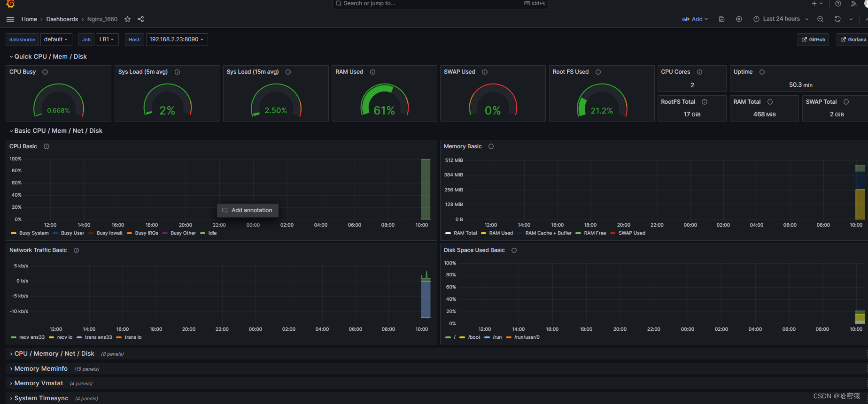Show info for Root FS Used panel

point(598,72)
